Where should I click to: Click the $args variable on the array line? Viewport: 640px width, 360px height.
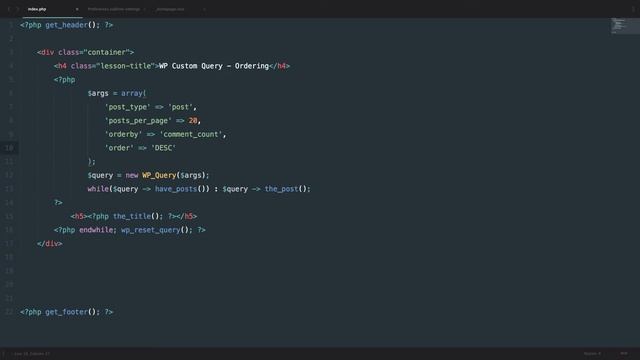point(98,93)
